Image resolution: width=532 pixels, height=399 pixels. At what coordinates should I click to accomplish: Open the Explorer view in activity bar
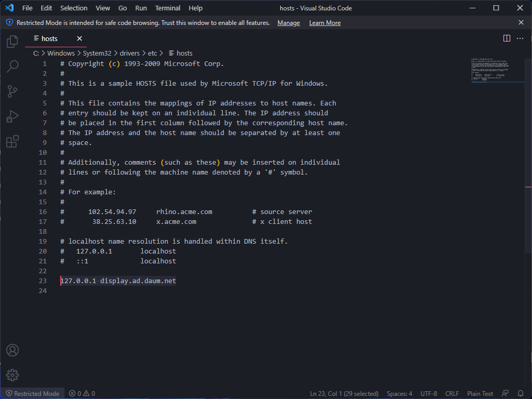point(12,42)
